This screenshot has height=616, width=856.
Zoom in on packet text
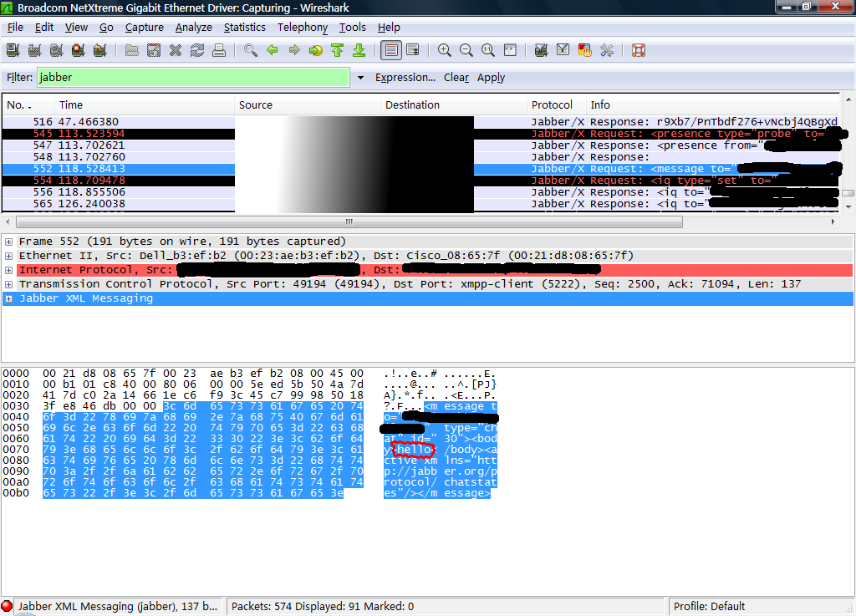[x=445, y=51]
